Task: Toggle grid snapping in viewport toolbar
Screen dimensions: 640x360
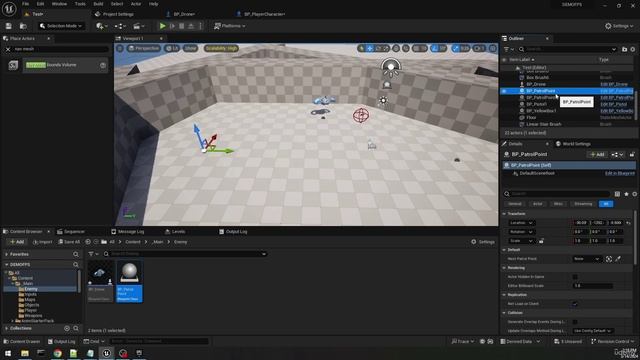Action: [x=416, y=48]
